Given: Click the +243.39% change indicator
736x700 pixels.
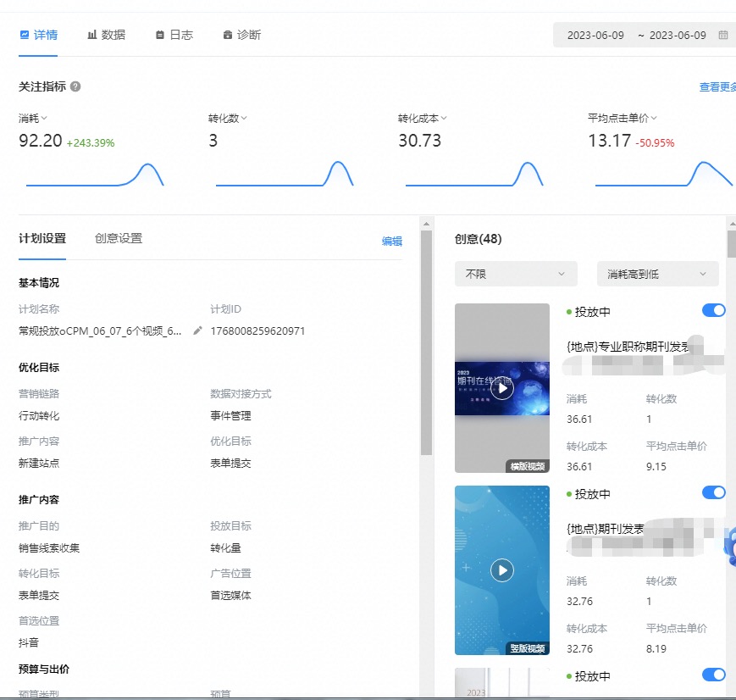Looking at the screenshot, I should click(91, 143).
